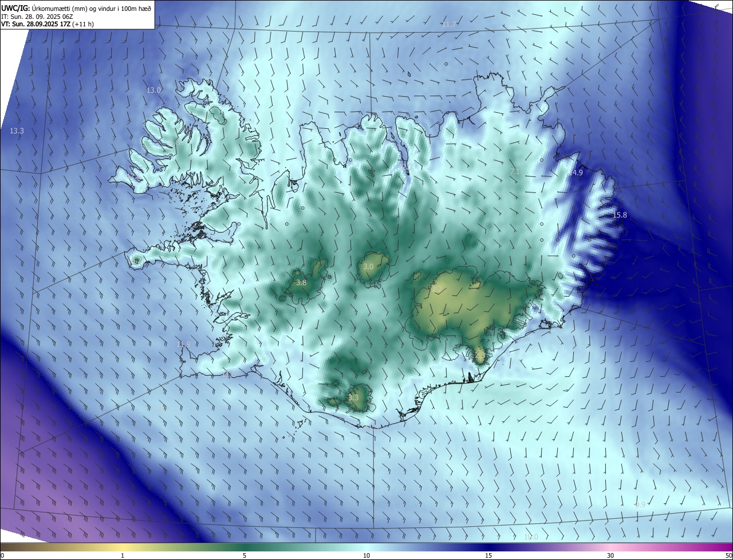
Task: Click the 2.3 value on the map
Action: (480, 355)
